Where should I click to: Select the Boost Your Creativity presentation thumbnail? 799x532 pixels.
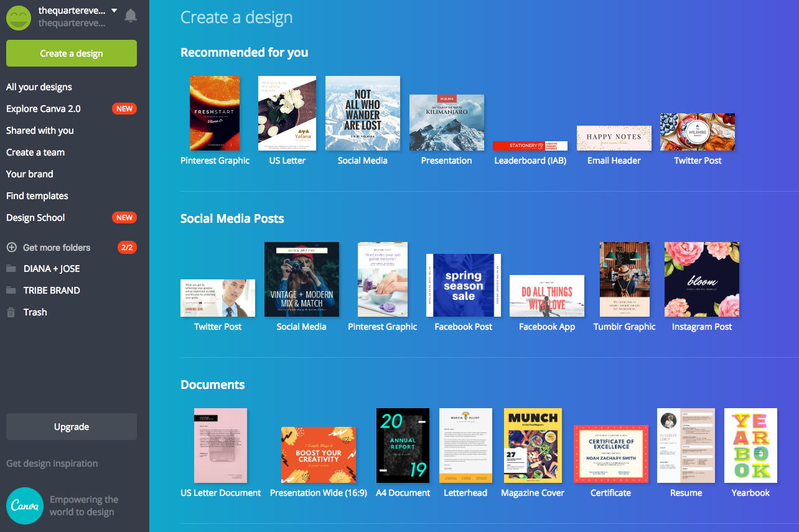[319, 455]
